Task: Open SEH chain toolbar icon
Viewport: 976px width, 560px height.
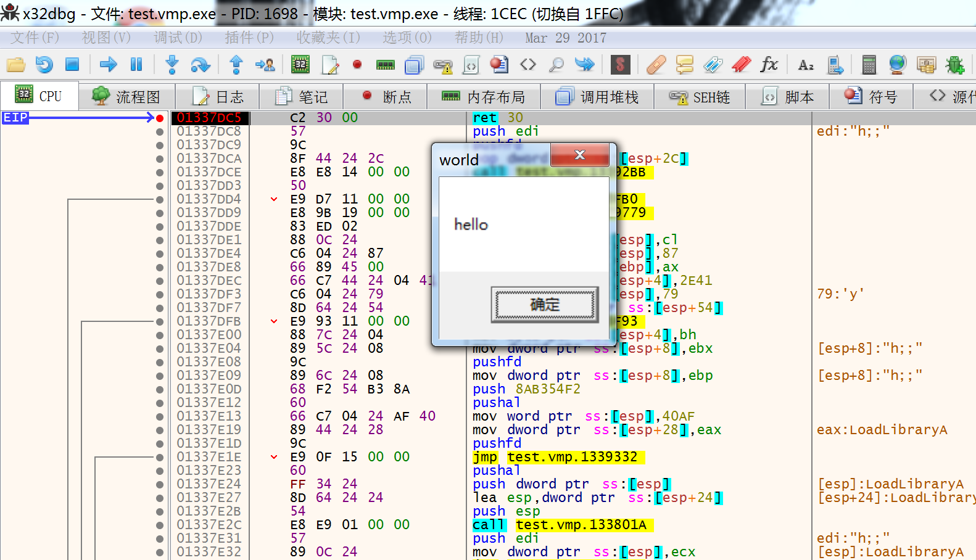Action: tap(442, 65)
